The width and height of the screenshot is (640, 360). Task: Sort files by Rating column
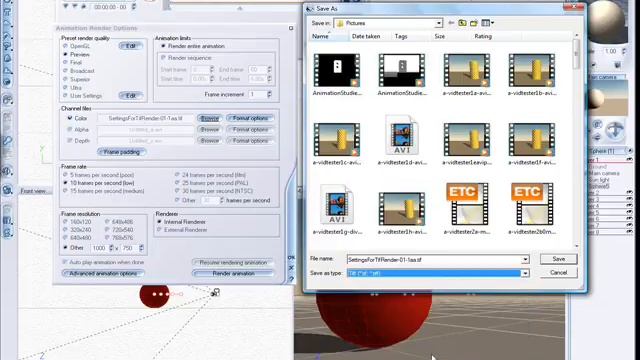pyautogui.click(x=483, y=36)
